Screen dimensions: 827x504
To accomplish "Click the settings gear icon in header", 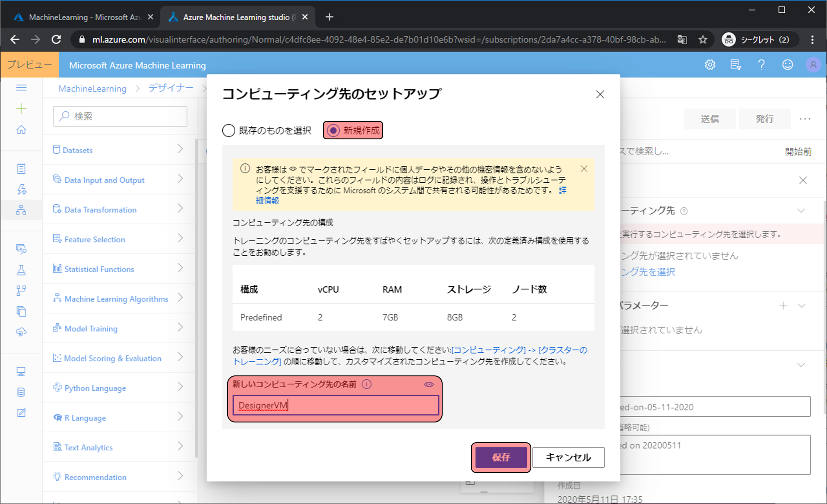I will [710, 65].
